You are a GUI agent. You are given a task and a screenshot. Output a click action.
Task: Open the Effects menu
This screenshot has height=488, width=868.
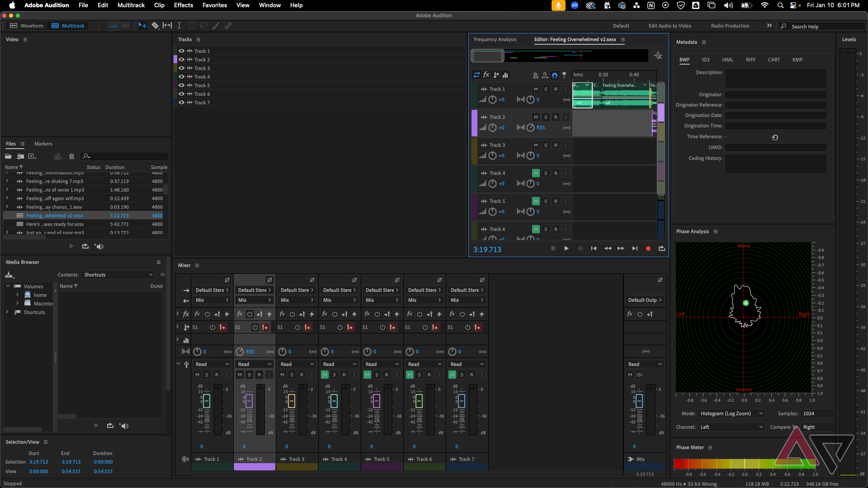(x=183, y=5)
